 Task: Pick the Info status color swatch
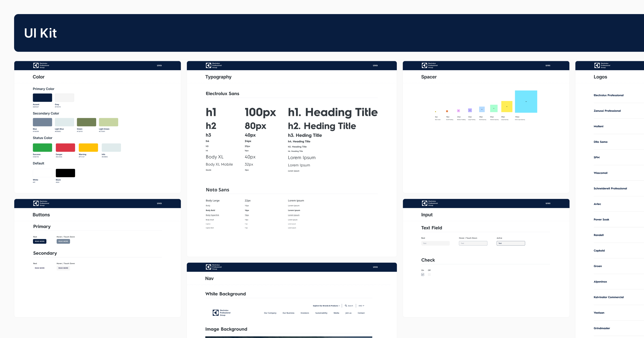(x=111, y=147)
